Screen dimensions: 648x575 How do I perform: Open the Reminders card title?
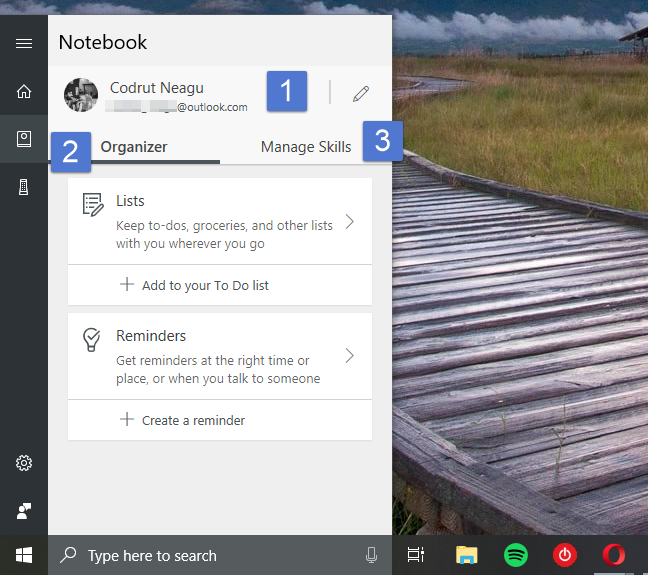[151, 336]
